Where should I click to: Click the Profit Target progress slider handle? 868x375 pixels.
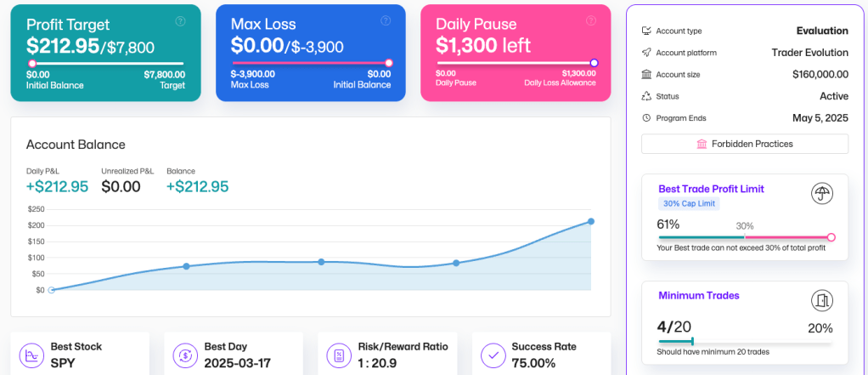pyautogui.click(x=32, y=63)
